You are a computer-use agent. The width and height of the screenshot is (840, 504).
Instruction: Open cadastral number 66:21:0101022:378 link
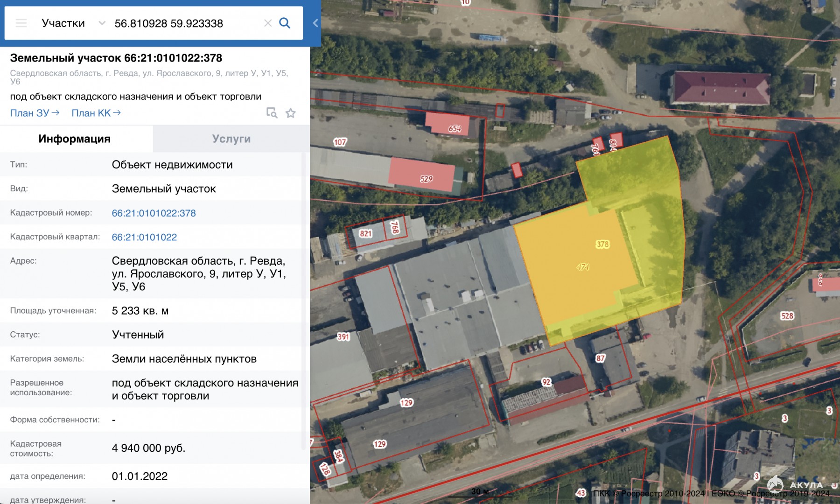pos(154,213)
